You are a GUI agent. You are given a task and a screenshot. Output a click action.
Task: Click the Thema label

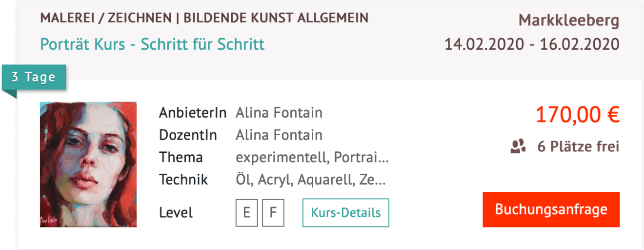click(x=181, y=157)
